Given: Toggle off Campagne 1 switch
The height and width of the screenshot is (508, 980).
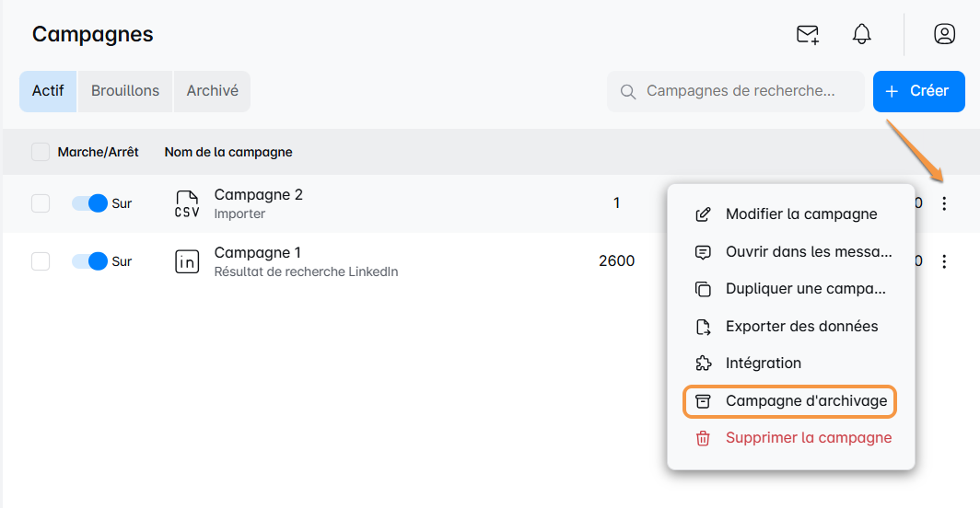Looking at the screenshot, I should pos(89,261).
